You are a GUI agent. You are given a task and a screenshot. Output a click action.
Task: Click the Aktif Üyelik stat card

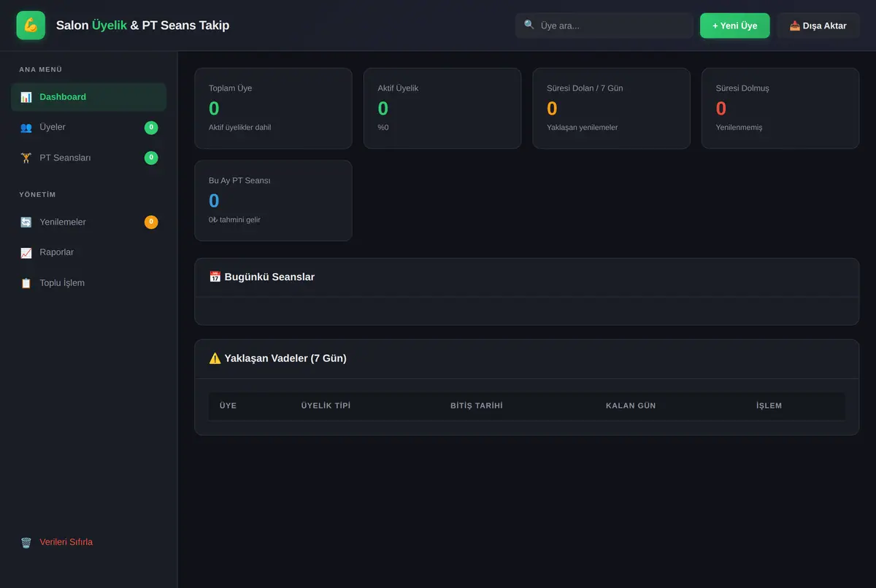tap(442, 108)
